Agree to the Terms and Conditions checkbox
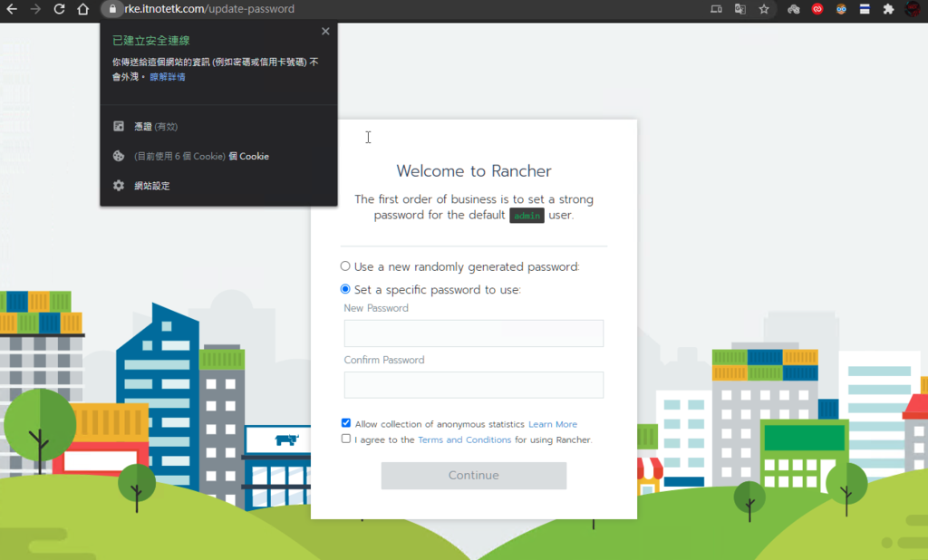Image resolution: width=928 pixels, height=560 pixels. (x=345, y=439)
